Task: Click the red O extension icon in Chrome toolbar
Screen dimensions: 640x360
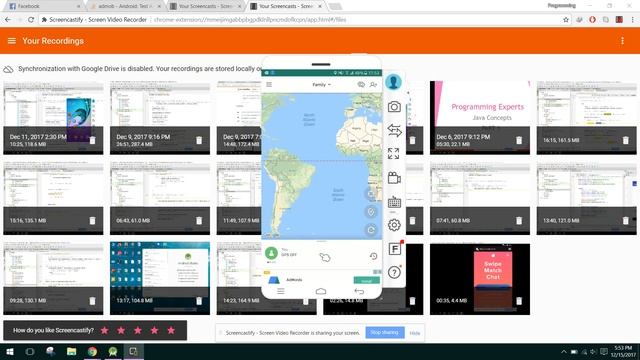Action: tap(592, 20)
